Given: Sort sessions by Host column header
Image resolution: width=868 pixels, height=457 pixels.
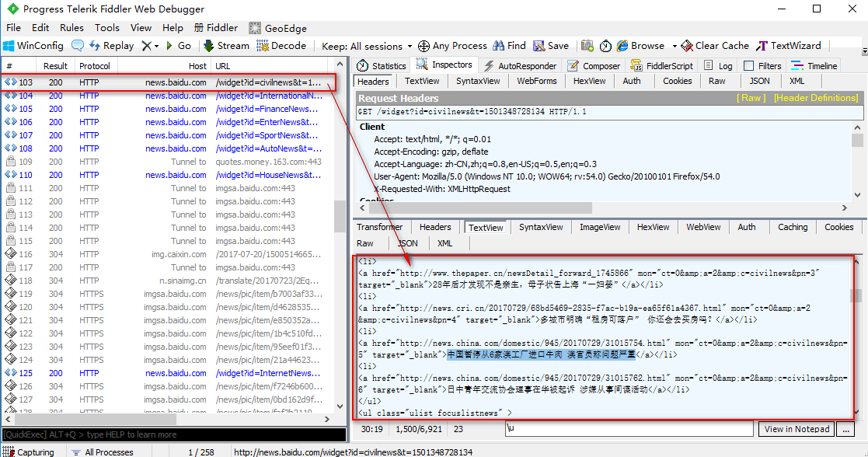Looking at the screenshot, I should pos(165,66).
